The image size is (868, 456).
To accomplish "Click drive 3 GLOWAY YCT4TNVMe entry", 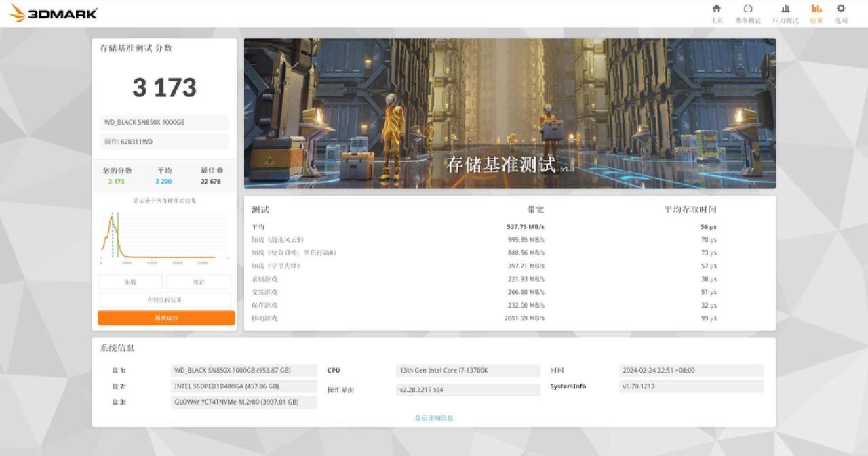I will [244, 402].
